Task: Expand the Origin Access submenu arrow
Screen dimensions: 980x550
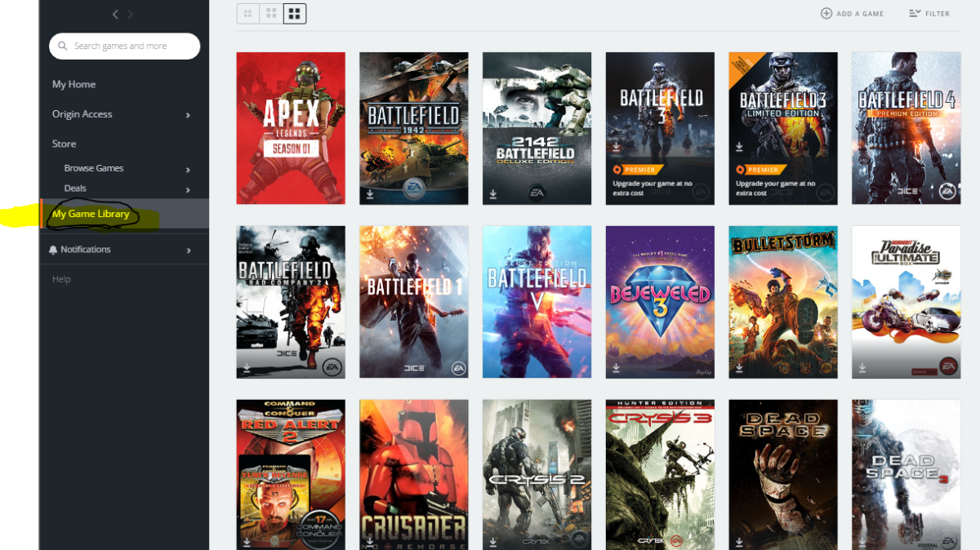Action: coord(188,115)
